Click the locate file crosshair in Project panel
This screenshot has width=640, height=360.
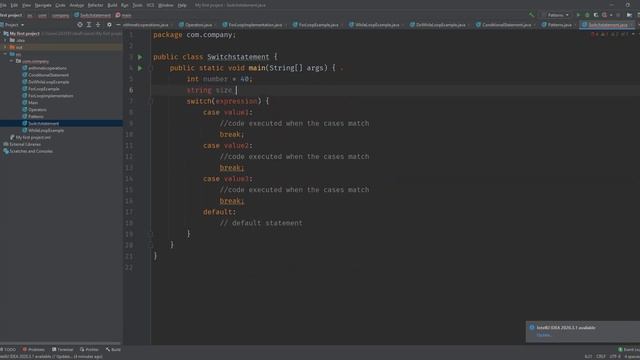click(x=80, y=25)
